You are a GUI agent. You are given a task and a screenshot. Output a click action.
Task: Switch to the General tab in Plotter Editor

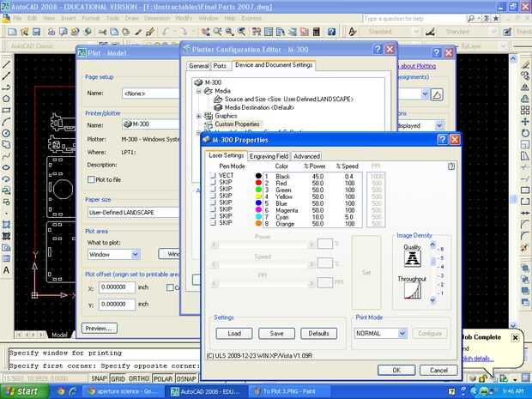(x=199, y=66)
